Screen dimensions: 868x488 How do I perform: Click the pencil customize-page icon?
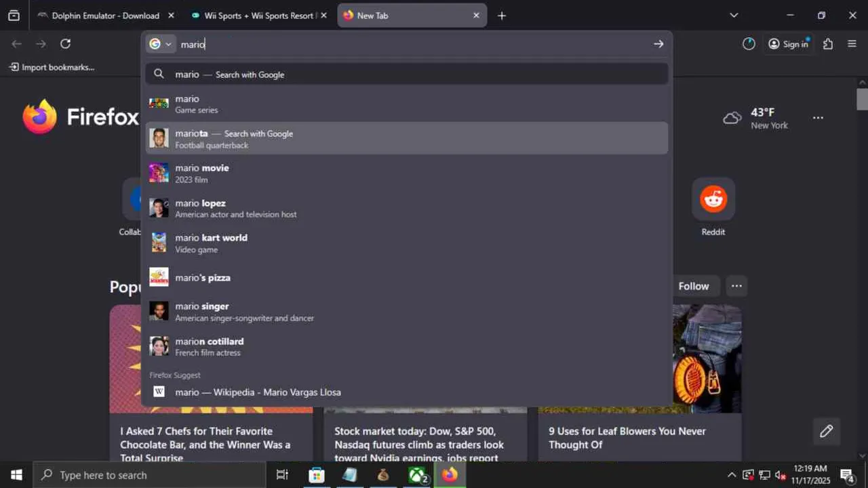(x=826, y=431)
